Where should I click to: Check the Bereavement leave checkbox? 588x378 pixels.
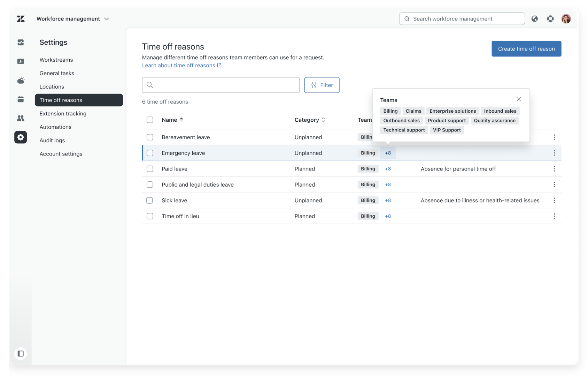[150, 137]
